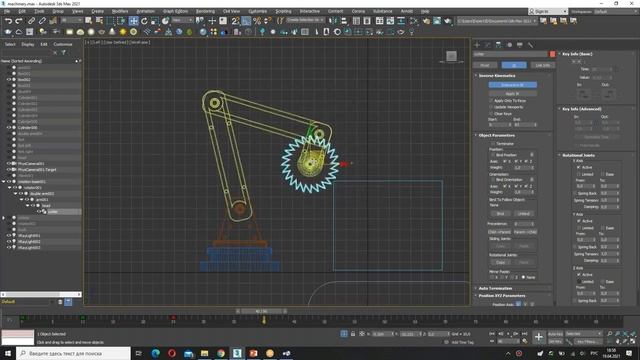Click the Interactive IK button
Viewport: 640px width, 360px height.
pos(513,85)
